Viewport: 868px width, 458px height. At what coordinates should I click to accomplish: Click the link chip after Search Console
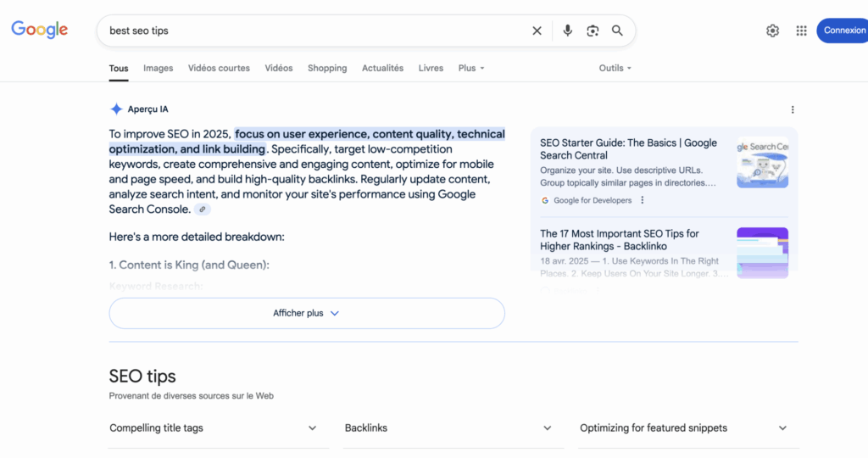(x=203, y=209)
